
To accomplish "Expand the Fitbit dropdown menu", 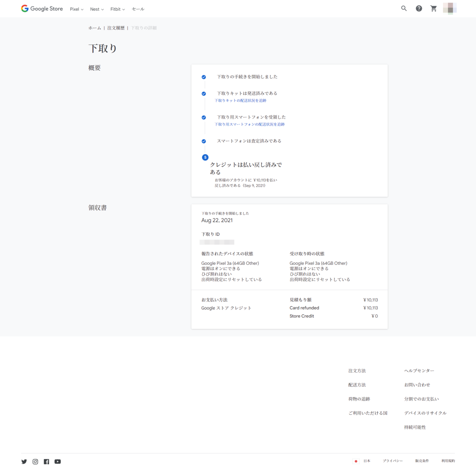I will click(x=118, y=9).
